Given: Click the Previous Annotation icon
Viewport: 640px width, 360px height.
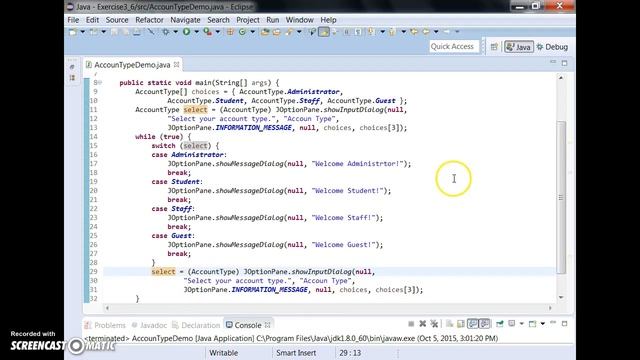Looking at the screenshot, I should (x=393, y=32).
